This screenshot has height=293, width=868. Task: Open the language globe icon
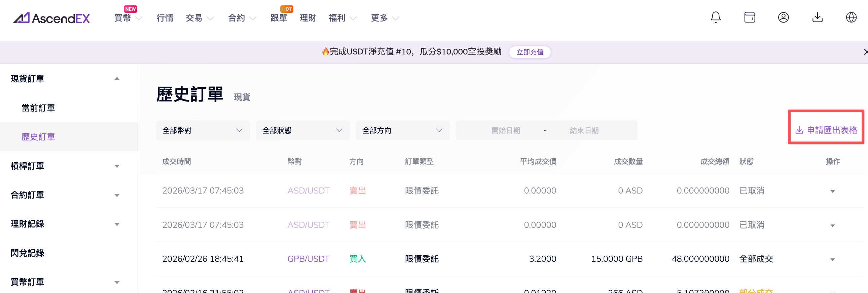coord(851,17)
